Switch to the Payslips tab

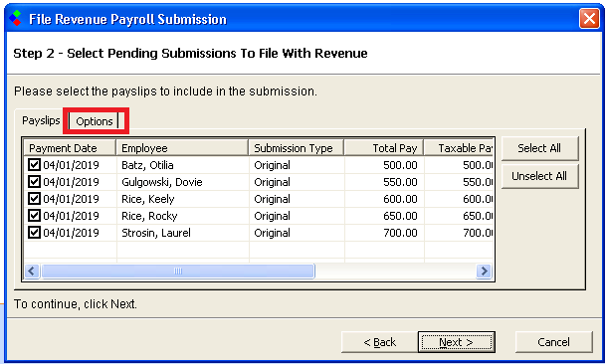41,120
